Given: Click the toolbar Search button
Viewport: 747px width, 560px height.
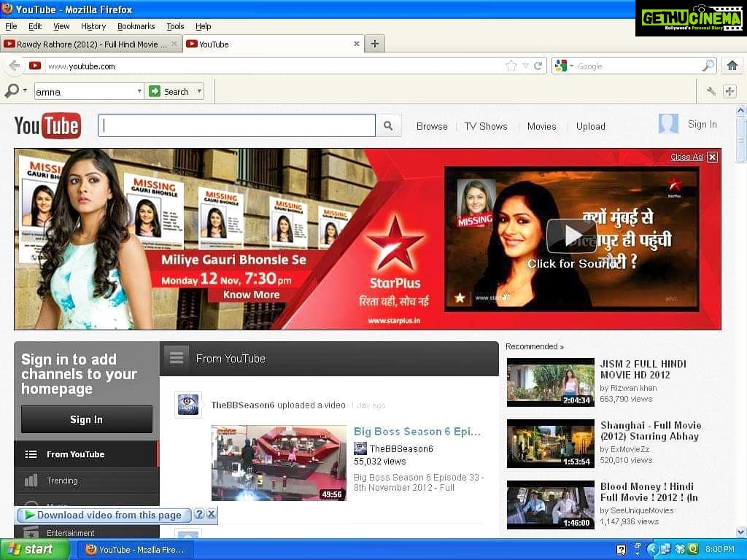Looking at the screenshot, I should coord(169,91).
